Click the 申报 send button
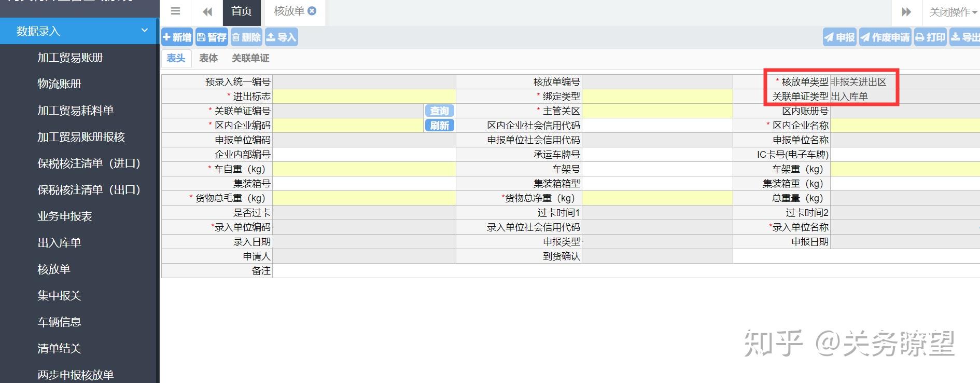Viewport: 980px width, 383px height. 839,37
